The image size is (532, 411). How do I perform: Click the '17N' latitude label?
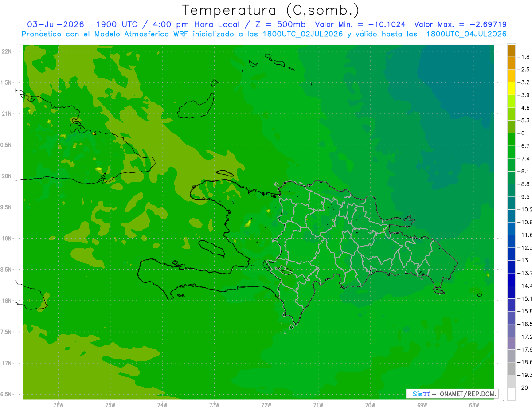(7, 363)
